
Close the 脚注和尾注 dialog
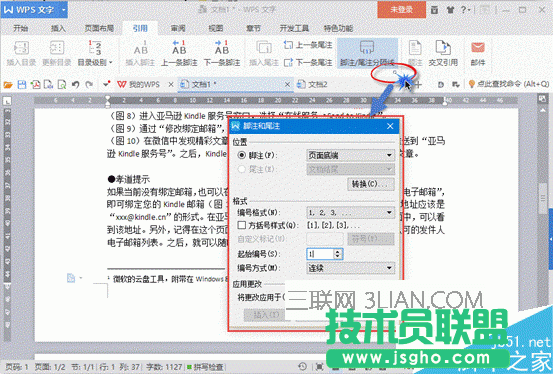[390, 126]
